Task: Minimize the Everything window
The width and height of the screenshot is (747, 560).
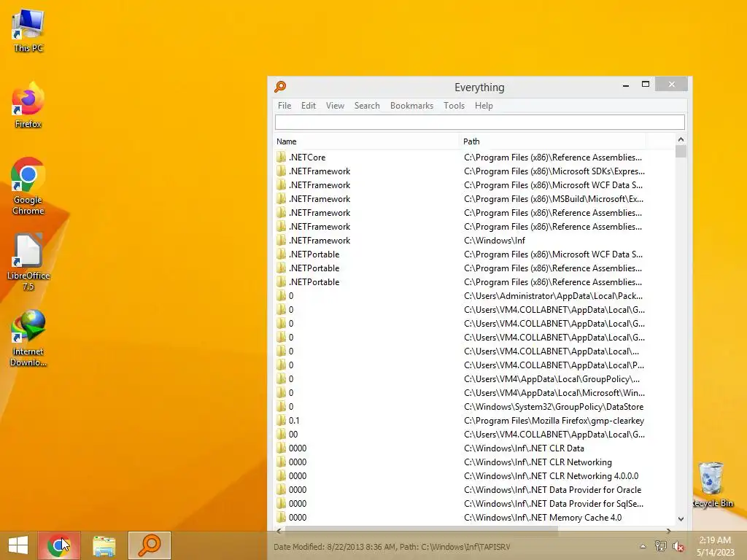Action: [x=625, y=85]
